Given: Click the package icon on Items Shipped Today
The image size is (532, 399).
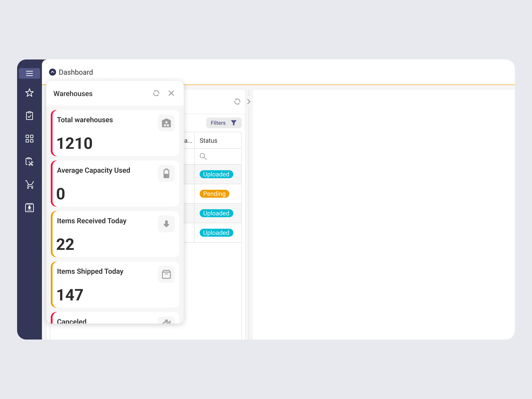Looking at the screenshot, I should pos(166,274).
